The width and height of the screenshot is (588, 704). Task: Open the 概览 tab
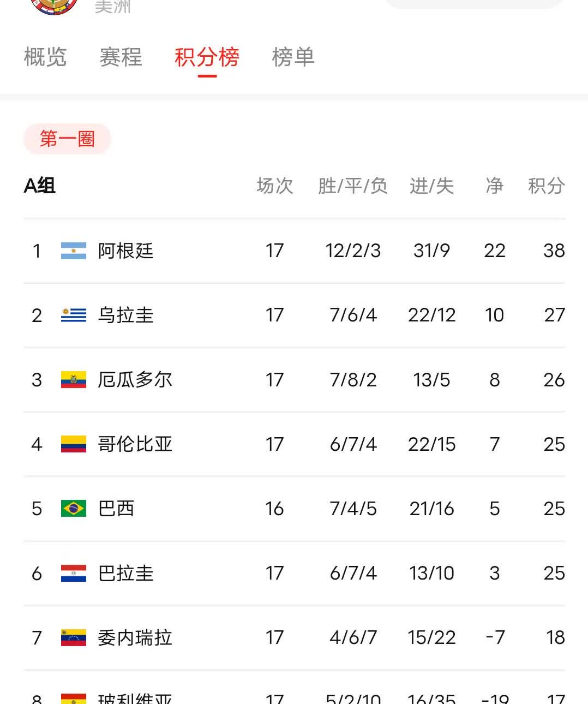(x=45, y=57)
